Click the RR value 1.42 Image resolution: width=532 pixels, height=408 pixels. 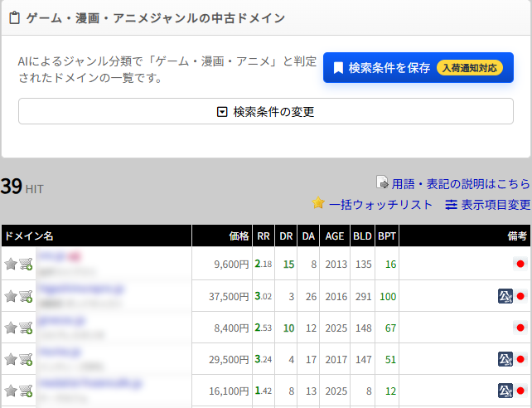264,391
